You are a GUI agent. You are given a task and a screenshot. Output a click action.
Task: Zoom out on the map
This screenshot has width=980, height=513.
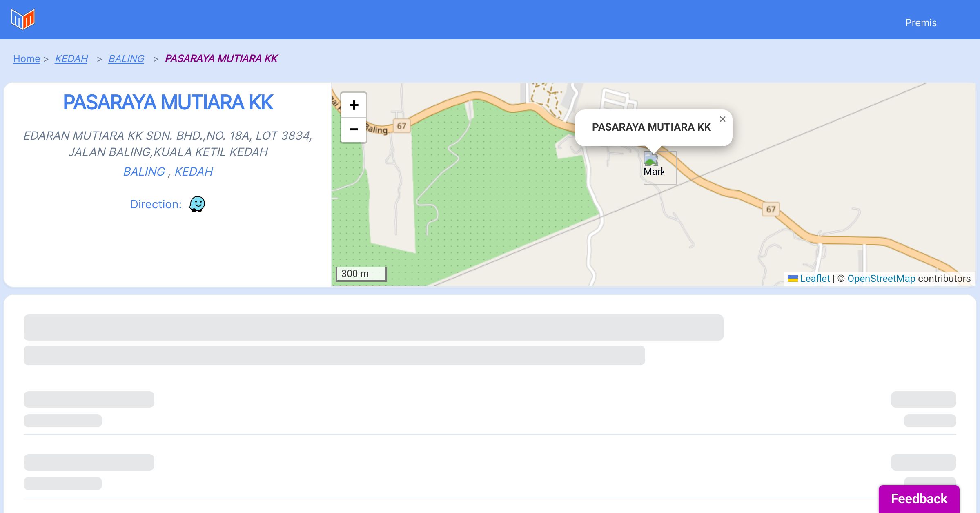(354, 129)
